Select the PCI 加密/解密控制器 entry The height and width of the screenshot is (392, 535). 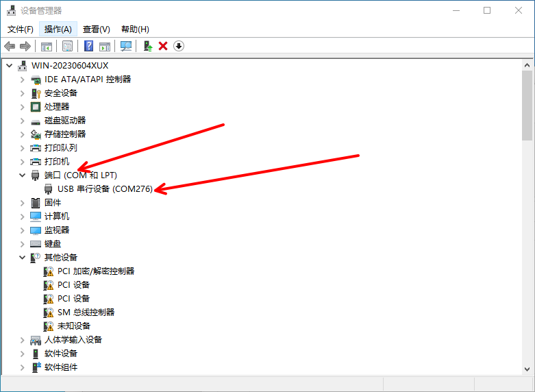pos(96,271)
